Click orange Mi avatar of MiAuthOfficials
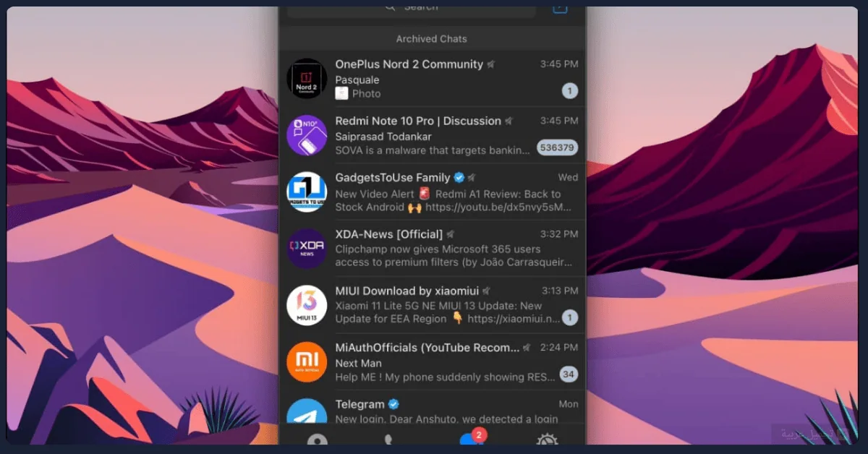This screenshot has width=868, height=454. (307, 361)
